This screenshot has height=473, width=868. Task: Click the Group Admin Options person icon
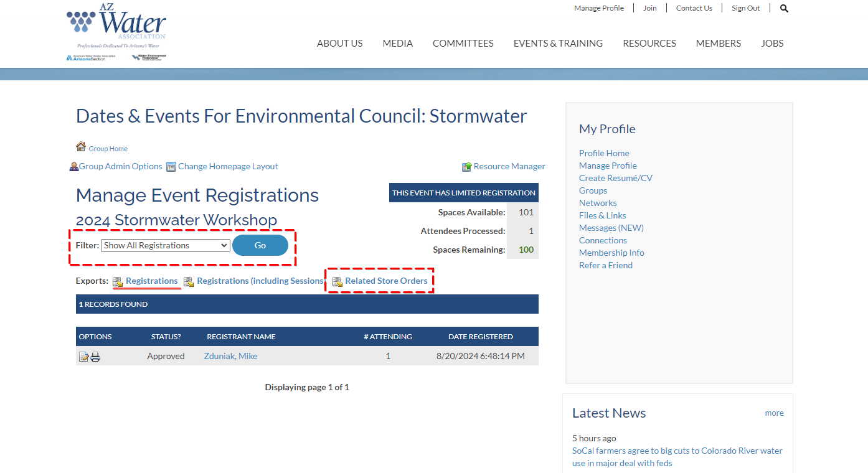(74, 167)
